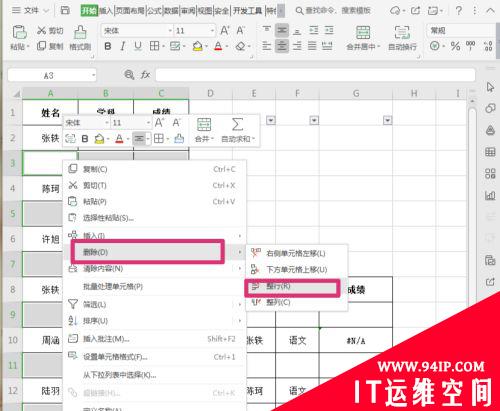
Task: Toggle Bold in the mini toolbar
Action: click(85, 138)
